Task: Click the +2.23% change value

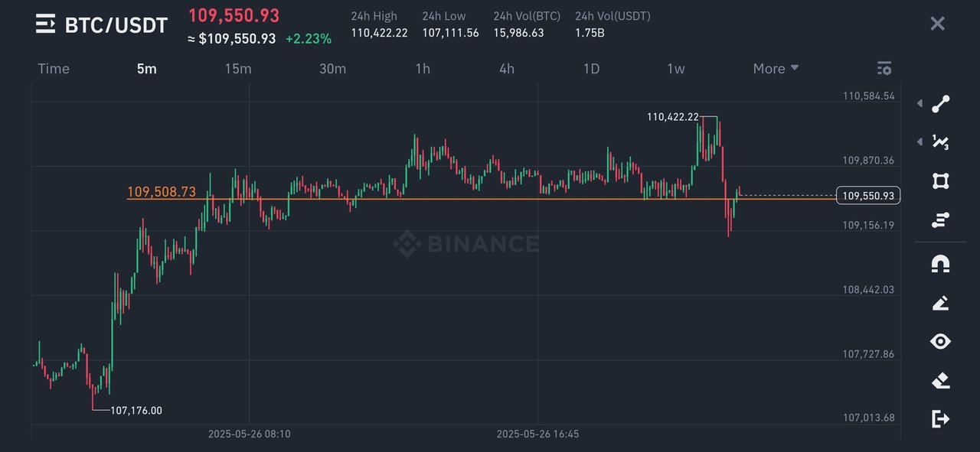Action: pyautogui.click(x=308, y=38)
